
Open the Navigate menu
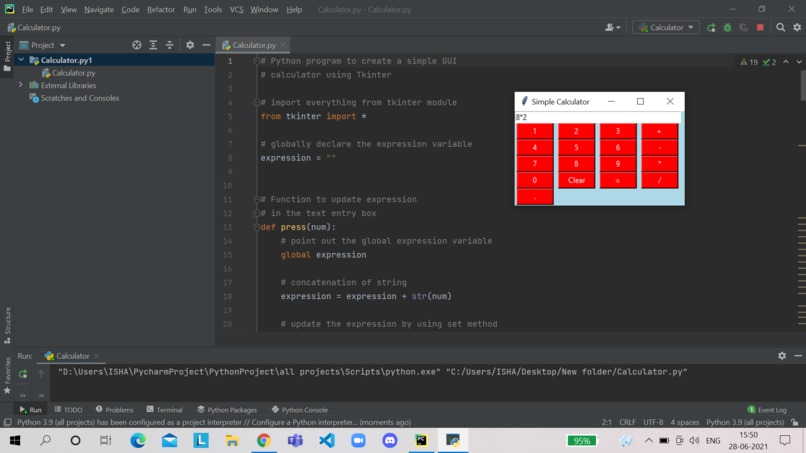click(x=99, y=9)
